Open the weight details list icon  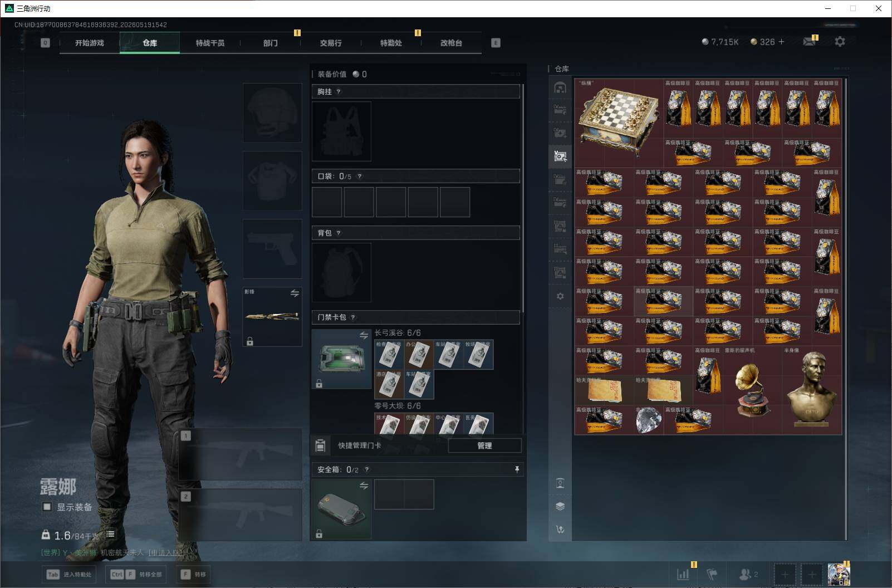(x=111, y=534)
